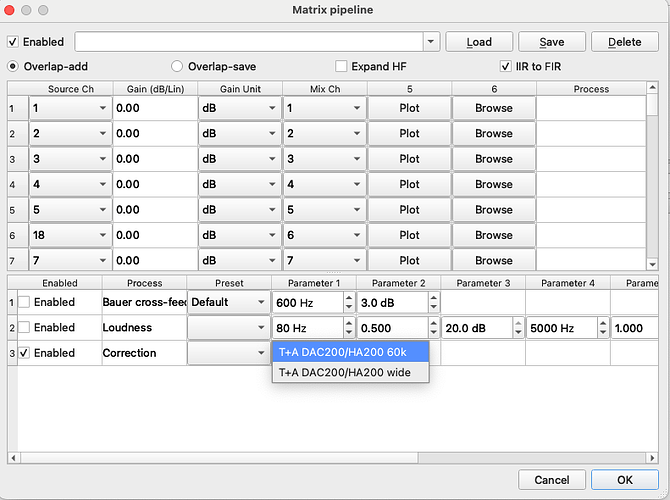
Task: Enable the Loudness process checkbox
Action: (x=24, y=327)
